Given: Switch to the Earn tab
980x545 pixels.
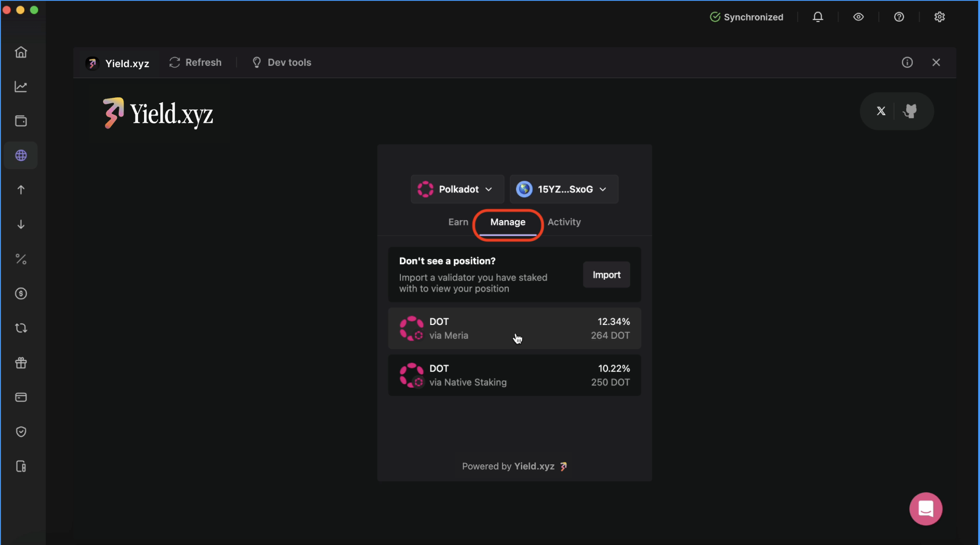Looking at the screenshot, I should 458,222.
